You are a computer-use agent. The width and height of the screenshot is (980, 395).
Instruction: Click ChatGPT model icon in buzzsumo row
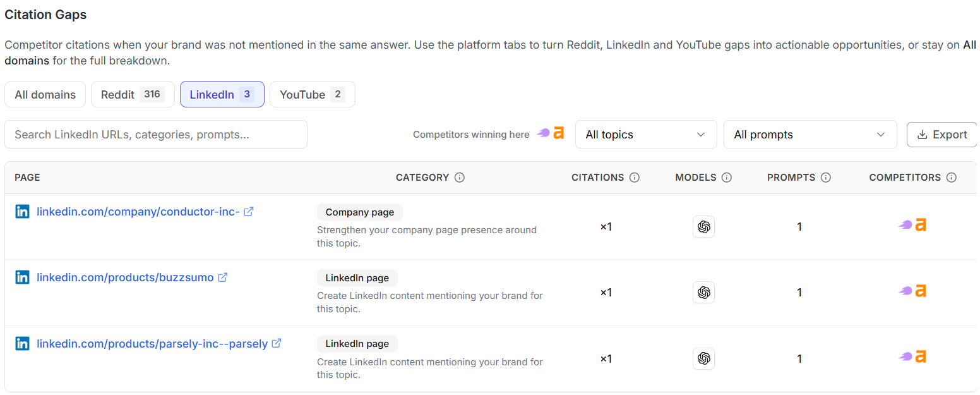704,293
